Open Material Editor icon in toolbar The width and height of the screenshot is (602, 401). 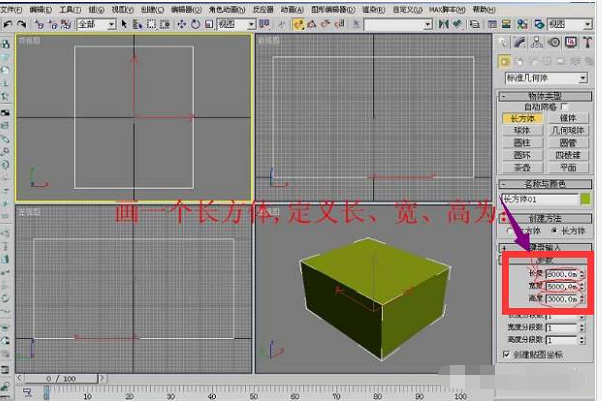522,24
